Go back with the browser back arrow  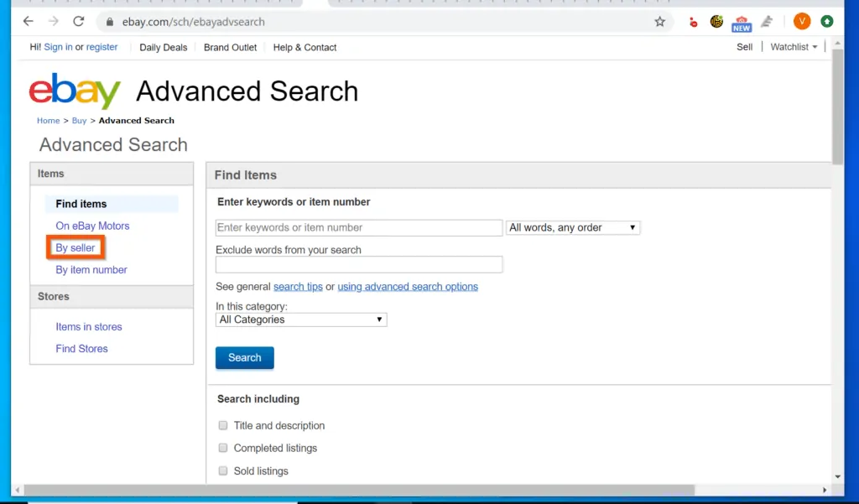tap(28, 21)
